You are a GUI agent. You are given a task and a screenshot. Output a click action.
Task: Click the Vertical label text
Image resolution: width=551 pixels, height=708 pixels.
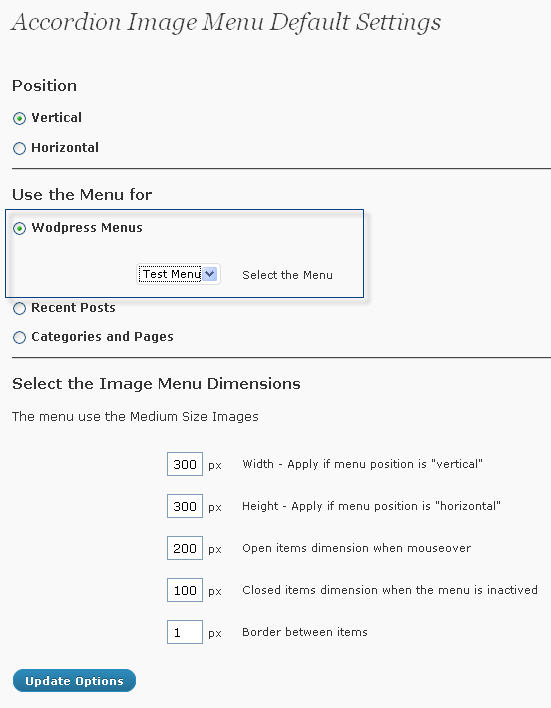[x=56, y=118]
